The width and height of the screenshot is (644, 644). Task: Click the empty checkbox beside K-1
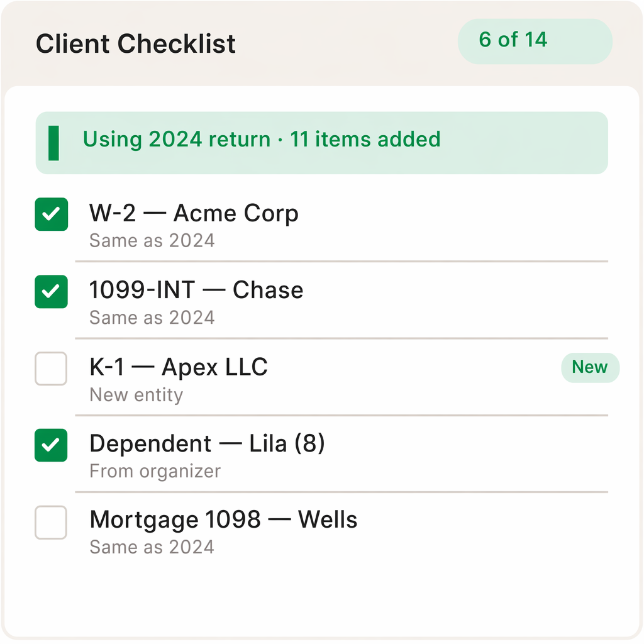[x=51, y=369]
